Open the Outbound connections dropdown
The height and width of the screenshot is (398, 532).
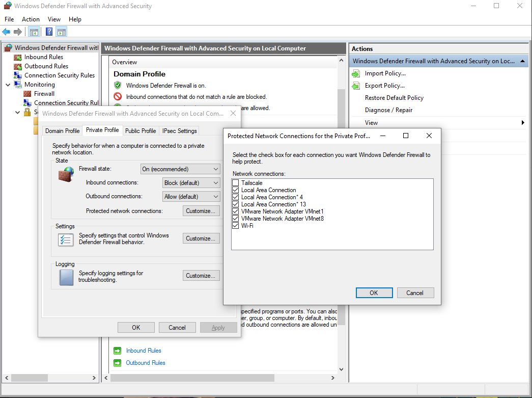[x=191, y=197]
